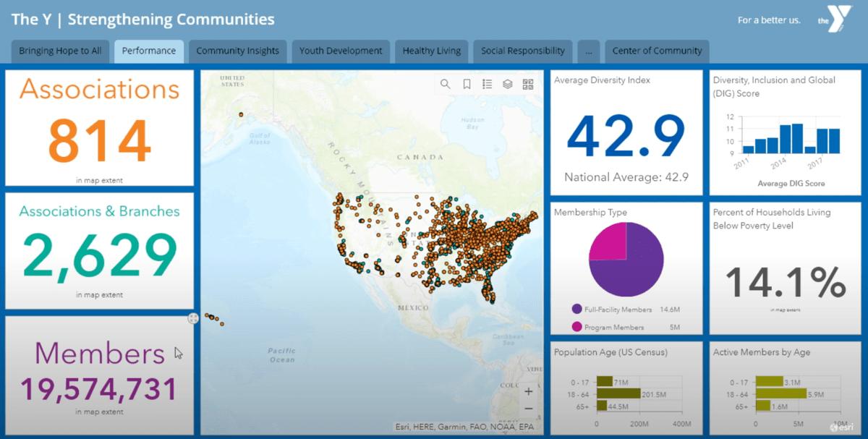
Task: Click the 65+ active members bar
Action: (x=763, y=406)
